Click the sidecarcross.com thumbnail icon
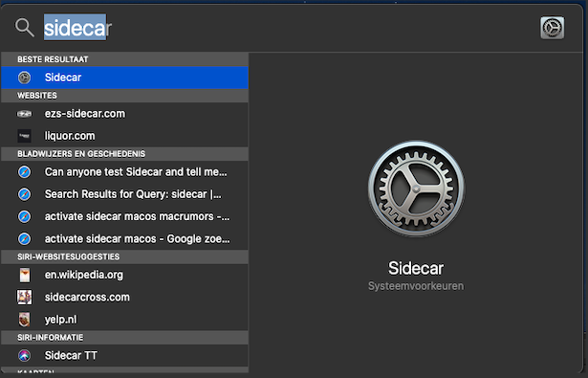 (x=24, y=298)
